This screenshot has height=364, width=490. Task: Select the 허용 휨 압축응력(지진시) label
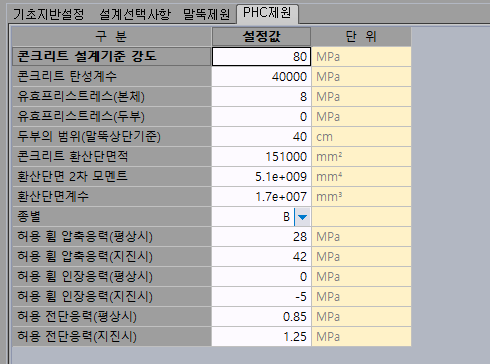112,257
